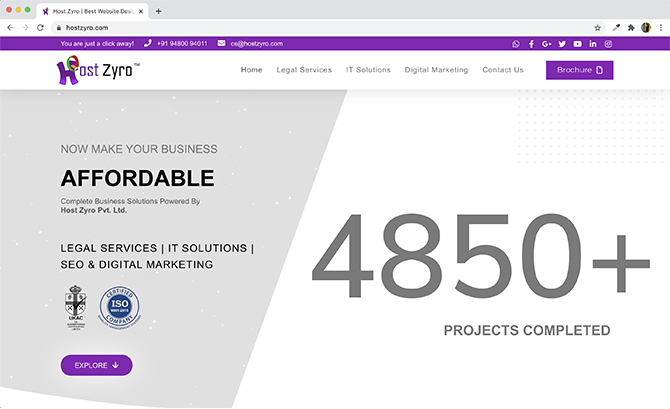The height and width of the screenshot is (409, 670).
Task: Go forward with the browser forward arrow
Action: pyautogui.click(x=25, y=28)
